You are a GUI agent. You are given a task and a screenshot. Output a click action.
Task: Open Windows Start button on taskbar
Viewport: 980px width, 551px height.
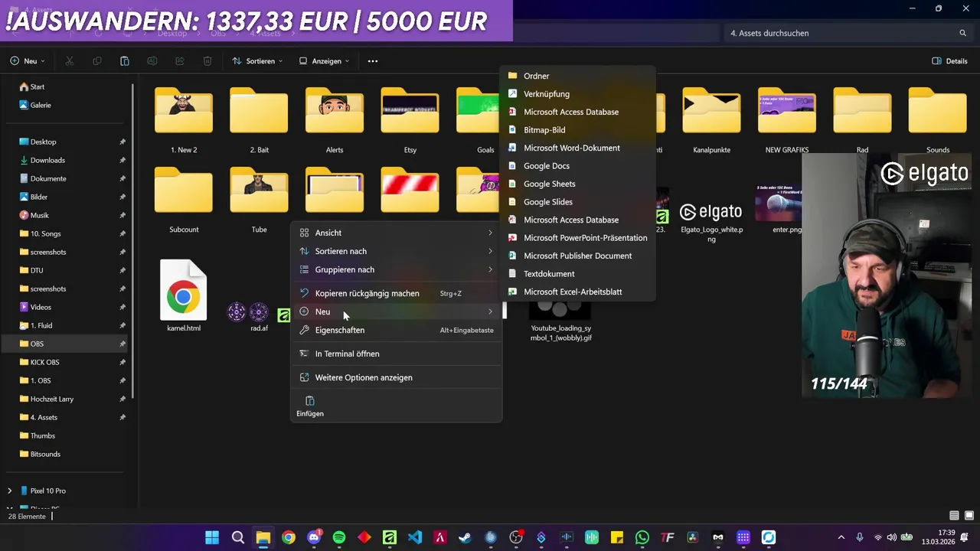[x=212, y=537]
